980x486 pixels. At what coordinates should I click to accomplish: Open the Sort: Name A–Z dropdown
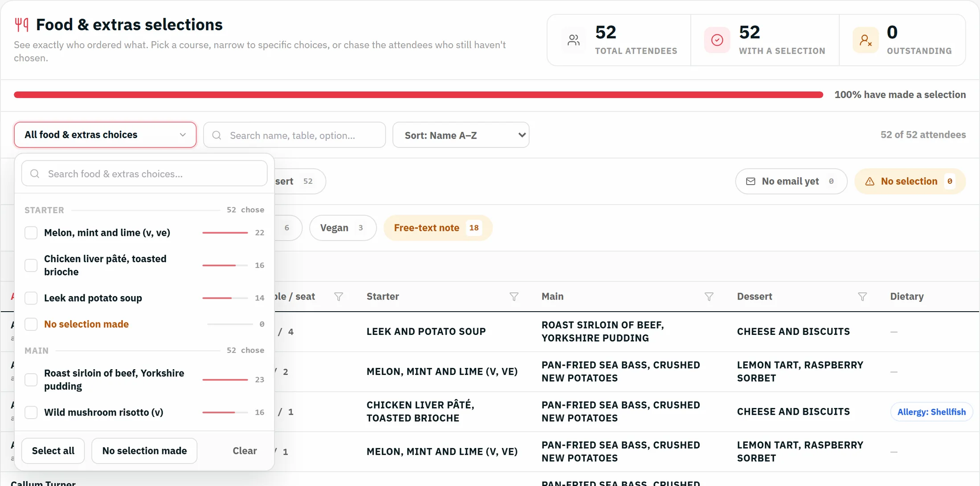(461, 135)
